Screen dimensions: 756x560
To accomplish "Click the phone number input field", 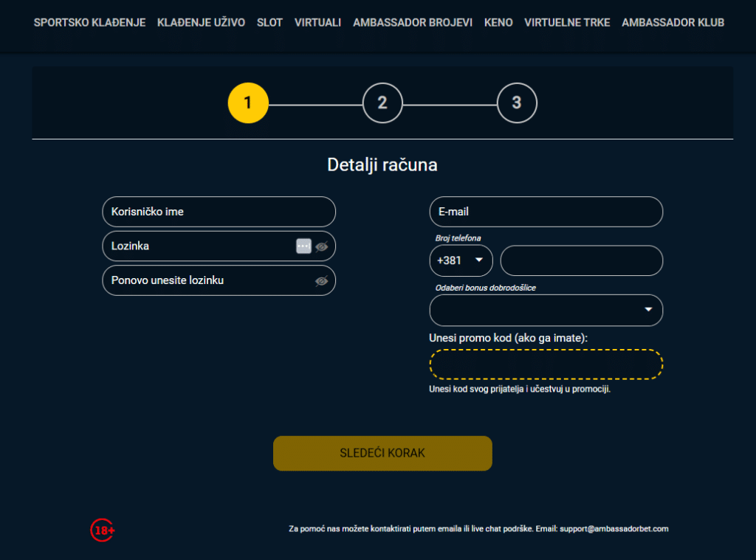I will [582, 260].
